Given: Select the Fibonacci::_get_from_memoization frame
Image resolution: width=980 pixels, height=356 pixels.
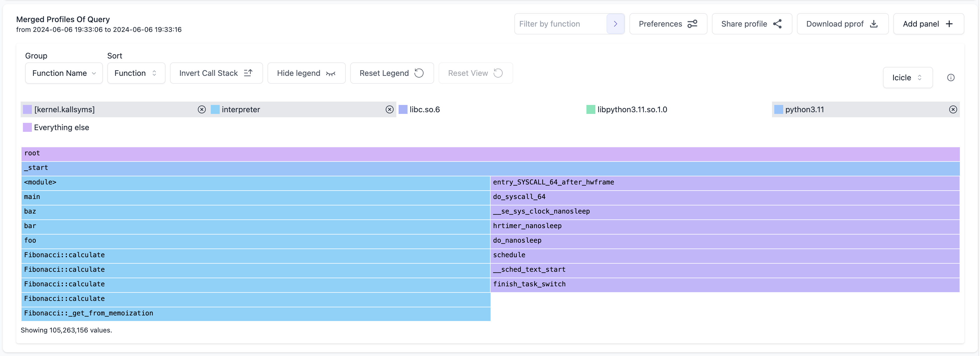Looking at the screenshot, I should 255,313.
